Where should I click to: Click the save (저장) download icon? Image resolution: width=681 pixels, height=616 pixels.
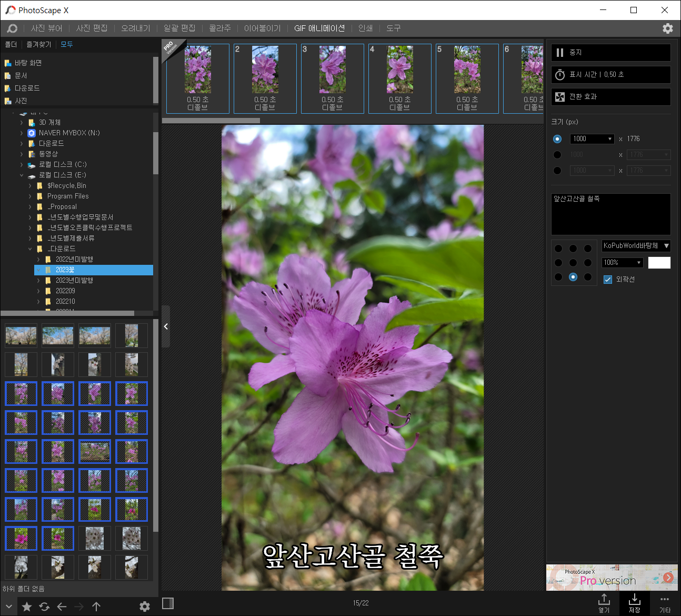point(635,603)
